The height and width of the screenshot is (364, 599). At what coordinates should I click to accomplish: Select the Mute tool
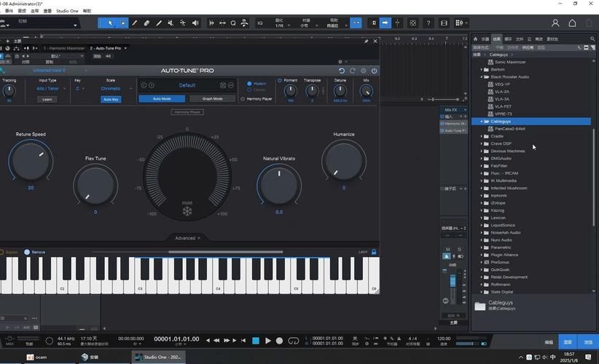pyautogui.click(x=171, y=23)
